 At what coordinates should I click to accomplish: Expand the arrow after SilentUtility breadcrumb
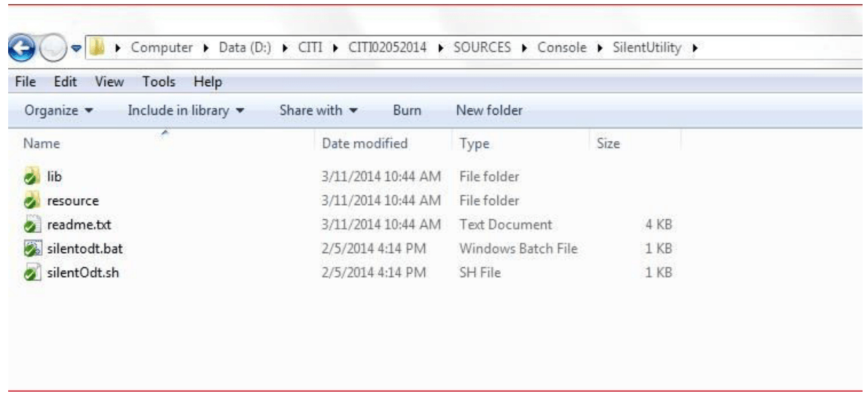tap(694, 49)
